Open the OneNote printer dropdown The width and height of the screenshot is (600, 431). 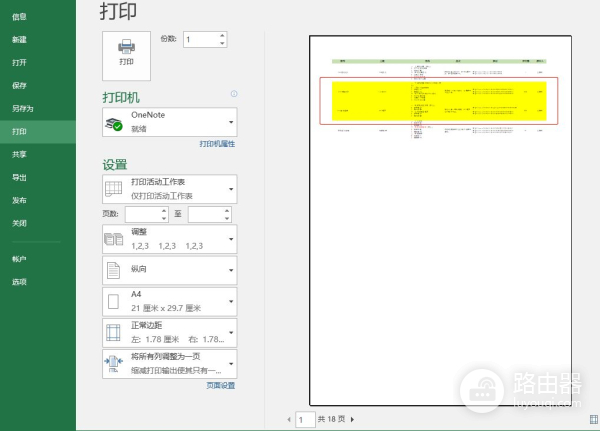click(170, 122)
